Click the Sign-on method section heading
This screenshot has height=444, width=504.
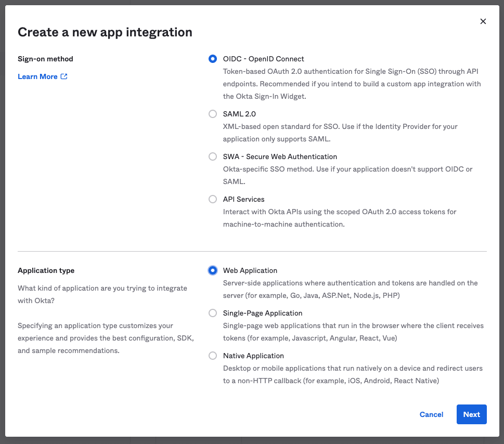(x=47, y=59)
